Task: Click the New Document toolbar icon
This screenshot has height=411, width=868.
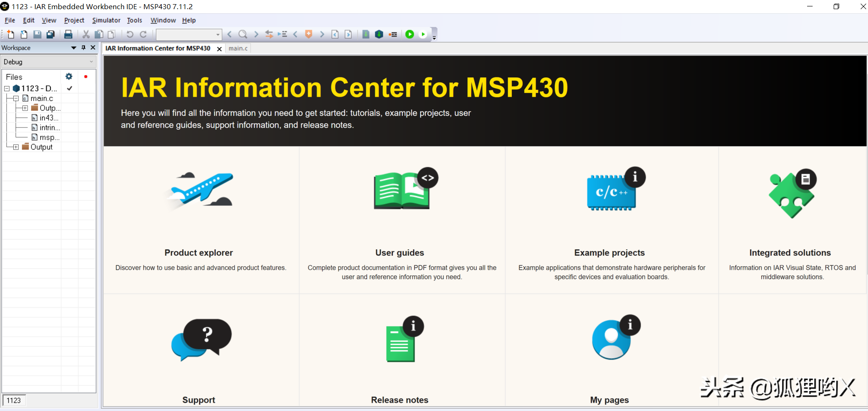Action: [x=11, y=34]
